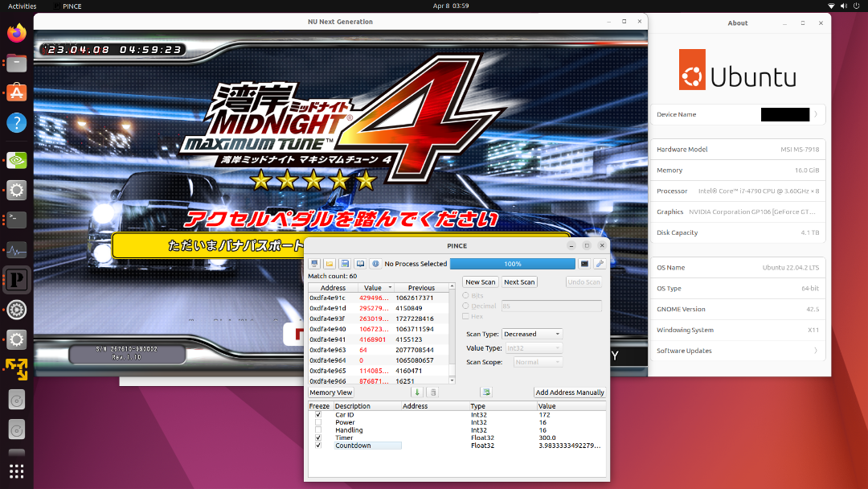This screenshot has height=489, width=868.
Task: Click the network icon in the top bar
Action: coord(831,6)
